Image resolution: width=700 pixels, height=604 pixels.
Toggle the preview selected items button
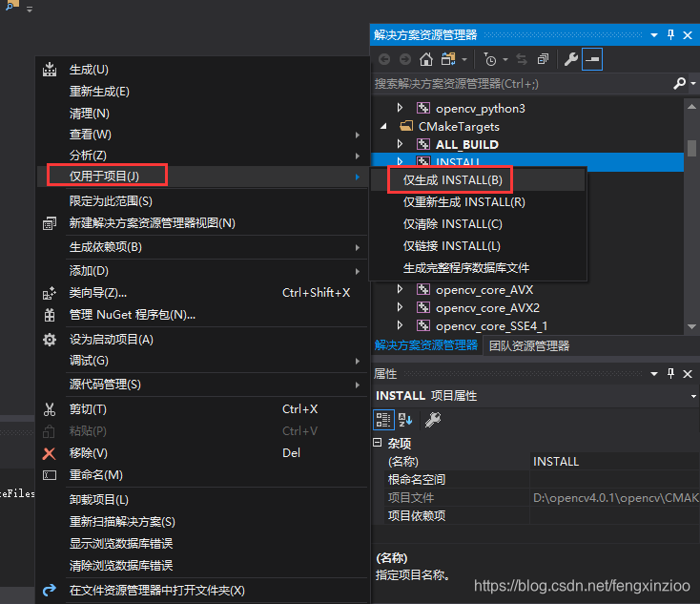592,59
